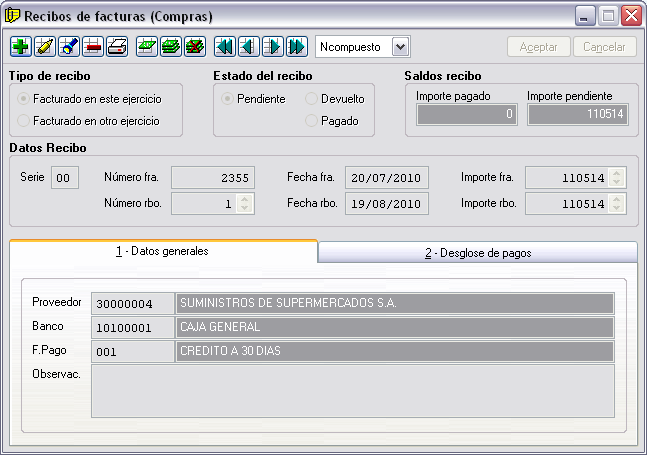Open the Ncompuesto sort-order dropdown
The width and height of the screenshot is (647, 455).
pos(400,47)
